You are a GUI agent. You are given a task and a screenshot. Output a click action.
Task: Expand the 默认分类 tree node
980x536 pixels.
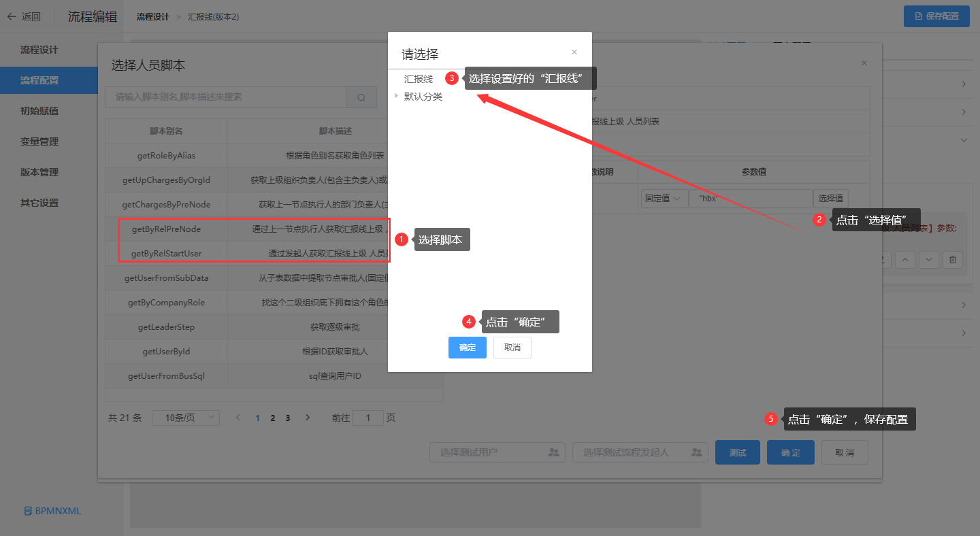point(397,96)
